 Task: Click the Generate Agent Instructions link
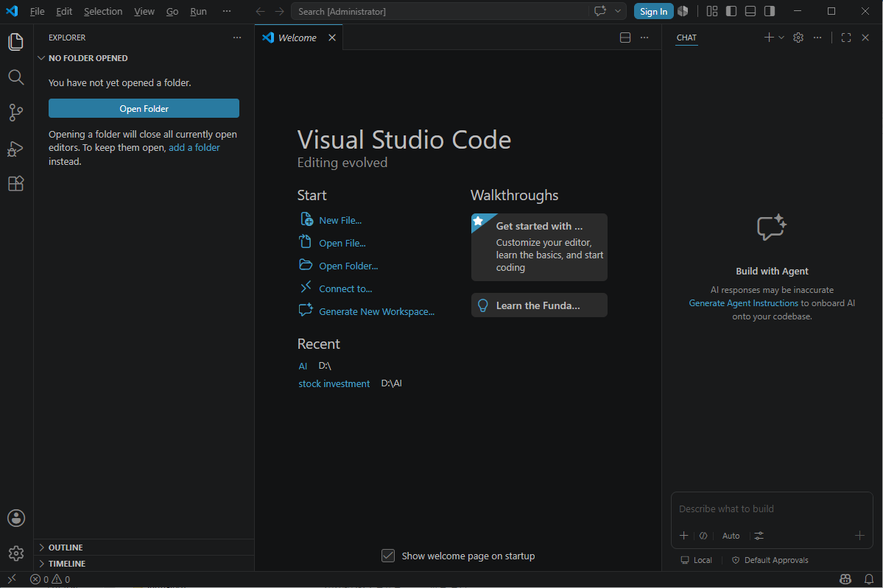click(743, 302)
